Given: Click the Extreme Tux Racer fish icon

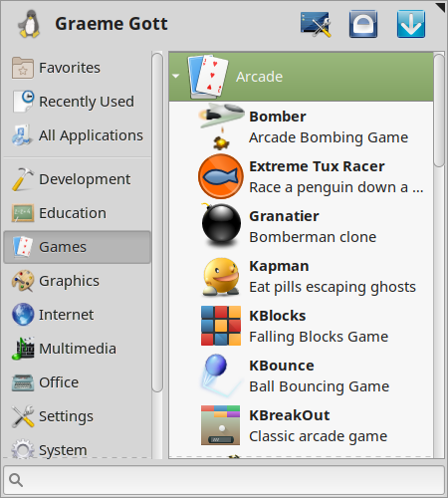Looking at the screenshot, I should click(x=221, y=176).
